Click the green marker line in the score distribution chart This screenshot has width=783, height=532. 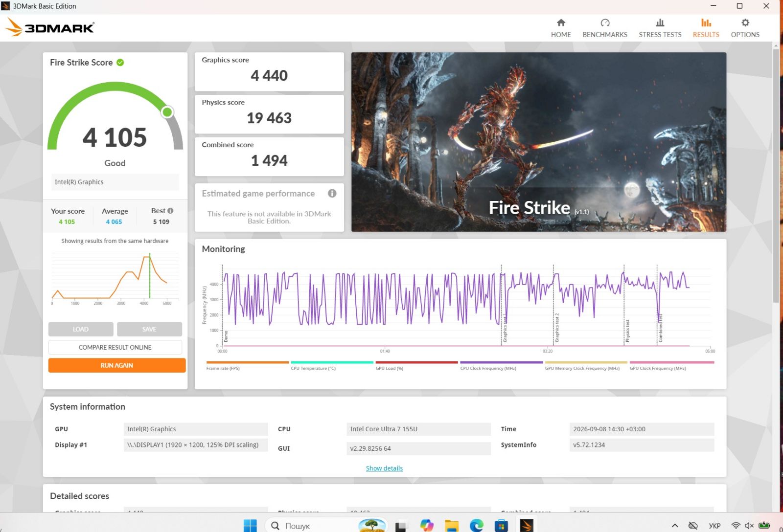150,275
